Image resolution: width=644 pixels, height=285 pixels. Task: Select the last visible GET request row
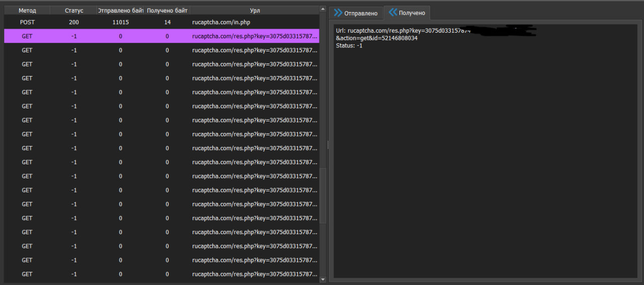(x=161, y=274)
